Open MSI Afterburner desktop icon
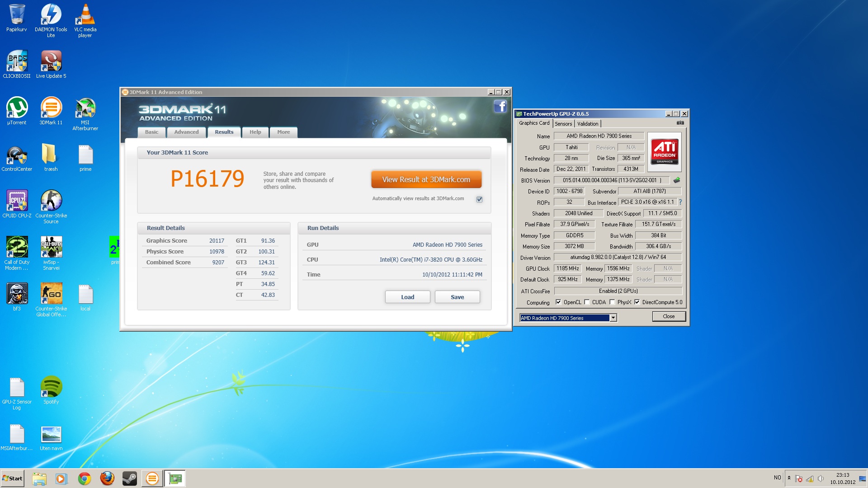The height and width of the screenshot is (488, 868). coord(85,114)
